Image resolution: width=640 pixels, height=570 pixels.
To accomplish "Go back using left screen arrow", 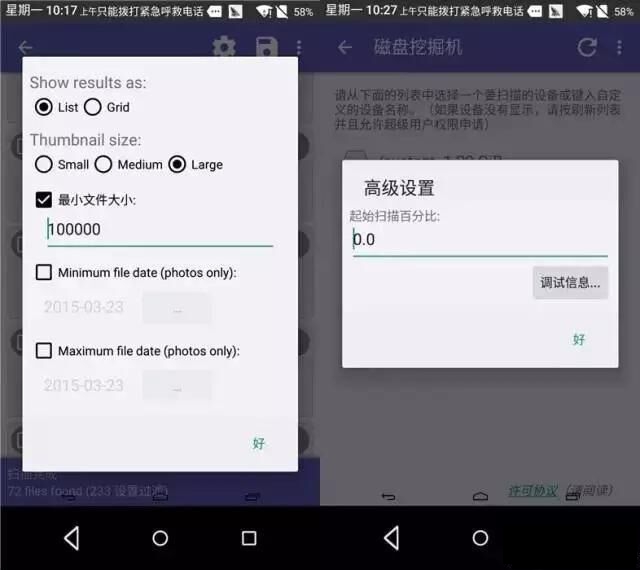I will (x=25, y=47).
